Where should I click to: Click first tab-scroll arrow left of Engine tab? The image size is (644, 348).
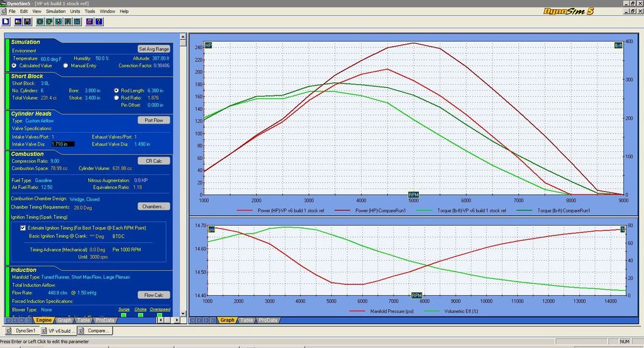click(8, 320)
